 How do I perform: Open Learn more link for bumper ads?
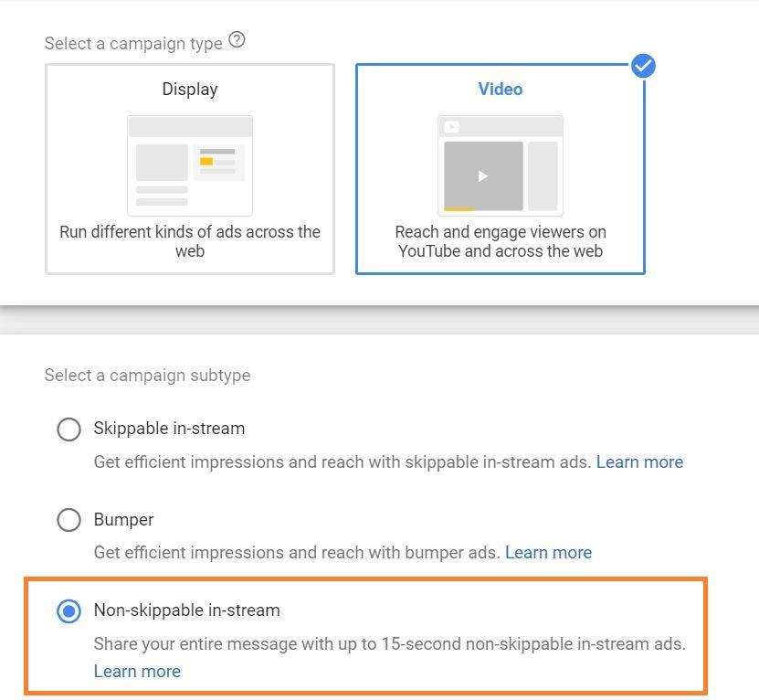[x=548, y=553]
